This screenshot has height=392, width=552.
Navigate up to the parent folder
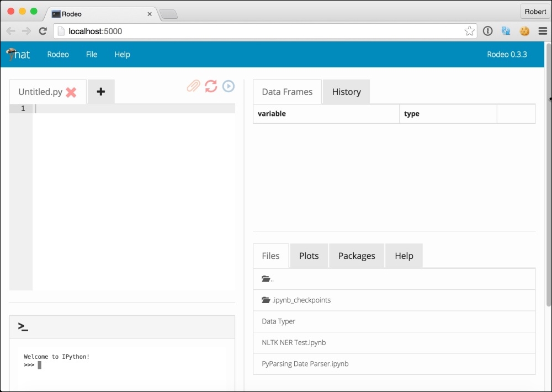click(268, 279)
